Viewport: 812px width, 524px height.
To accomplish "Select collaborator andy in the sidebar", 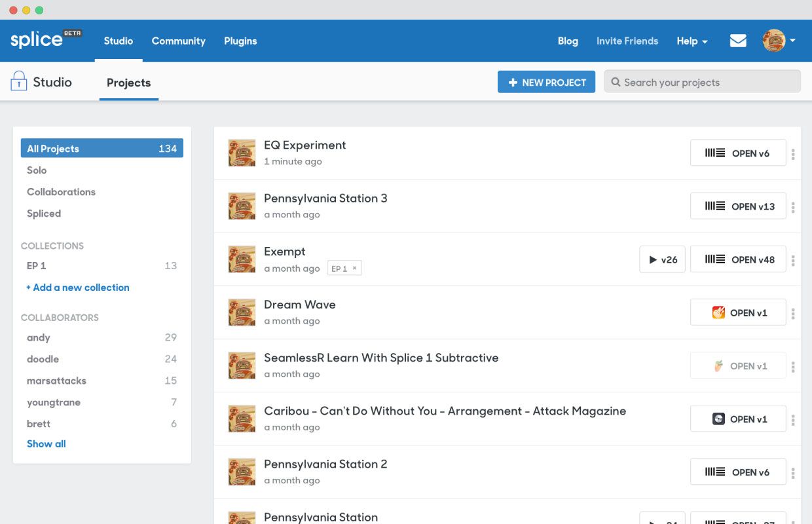I will 38,337.
